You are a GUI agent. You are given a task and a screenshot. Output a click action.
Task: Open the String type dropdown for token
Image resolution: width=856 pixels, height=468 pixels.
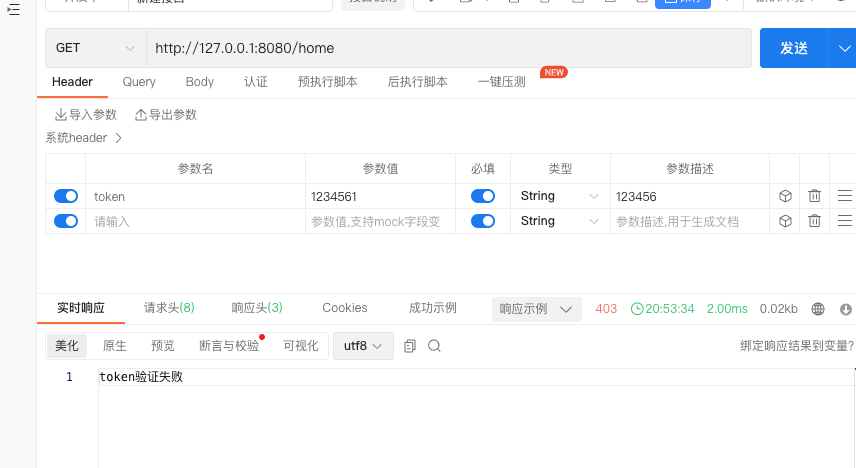pyautogui.click(x=560, y=196)
